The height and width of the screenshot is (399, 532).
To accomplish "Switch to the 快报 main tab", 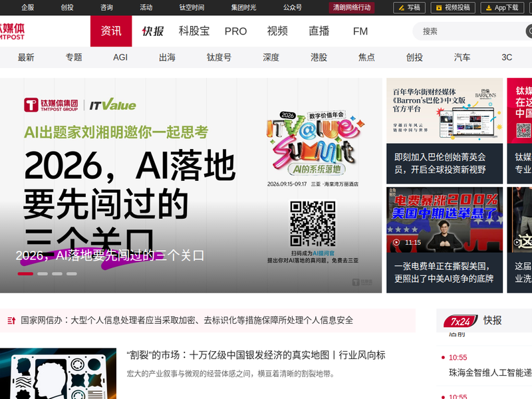I will click(x=153, y=31).
